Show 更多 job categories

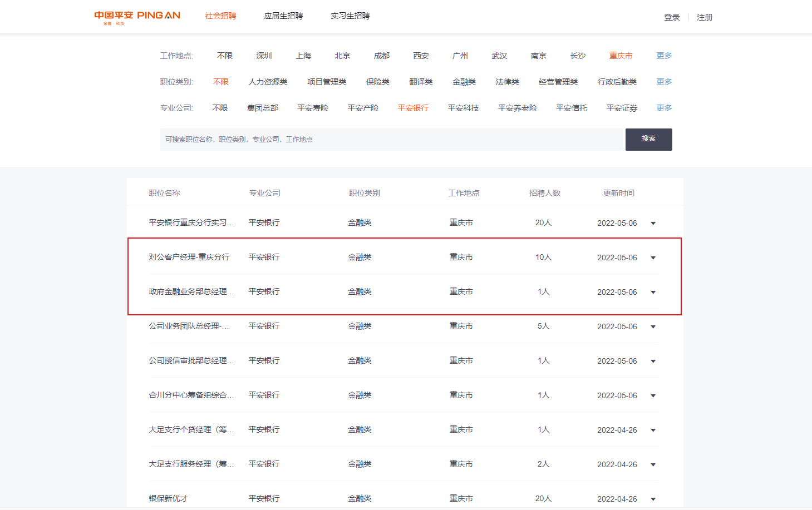tap(664, 82)
